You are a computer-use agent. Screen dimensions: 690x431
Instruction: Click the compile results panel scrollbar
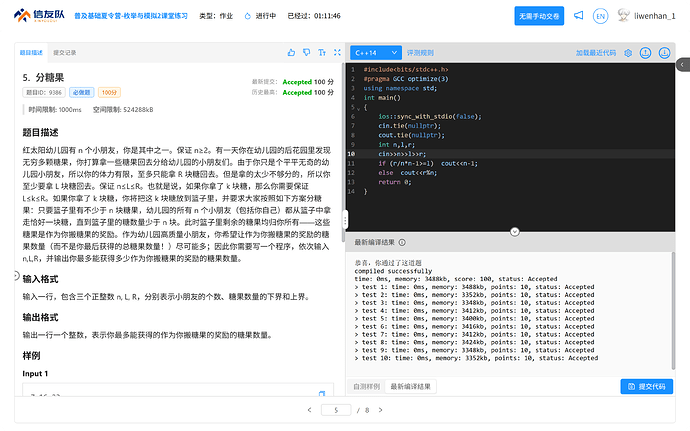point(673,311)
